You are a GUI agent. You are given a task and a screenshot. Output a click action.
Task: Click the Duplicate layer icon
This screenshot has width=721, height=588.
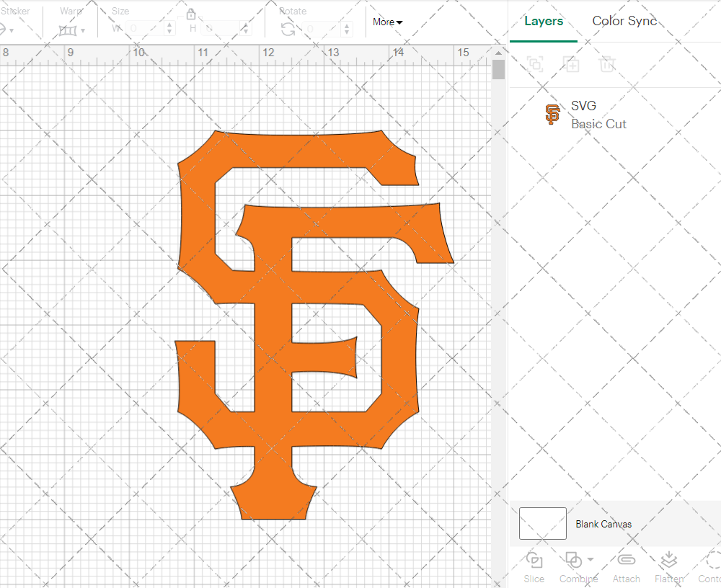[x=571, y=64]
